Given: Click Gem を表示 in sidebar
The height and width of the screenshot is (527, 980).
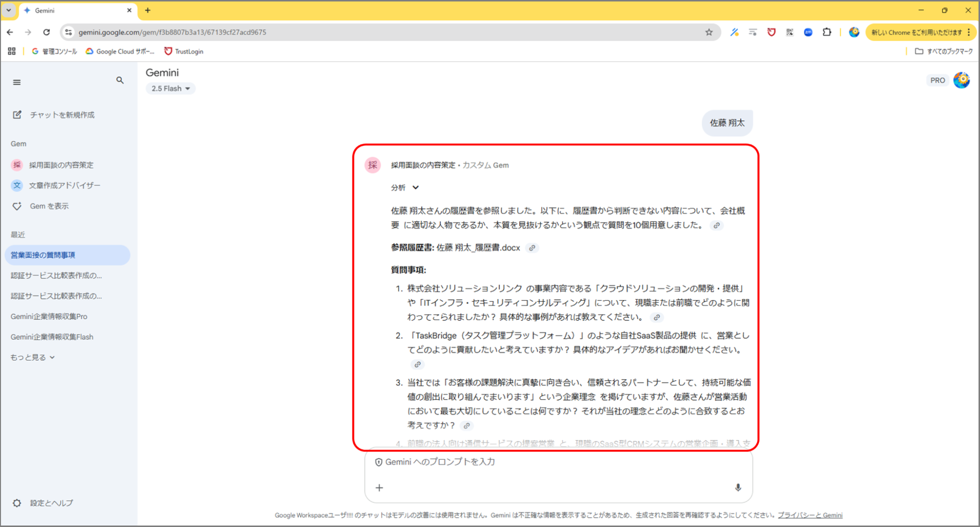Looking at the screenshot, I should (x=49, y=206).
